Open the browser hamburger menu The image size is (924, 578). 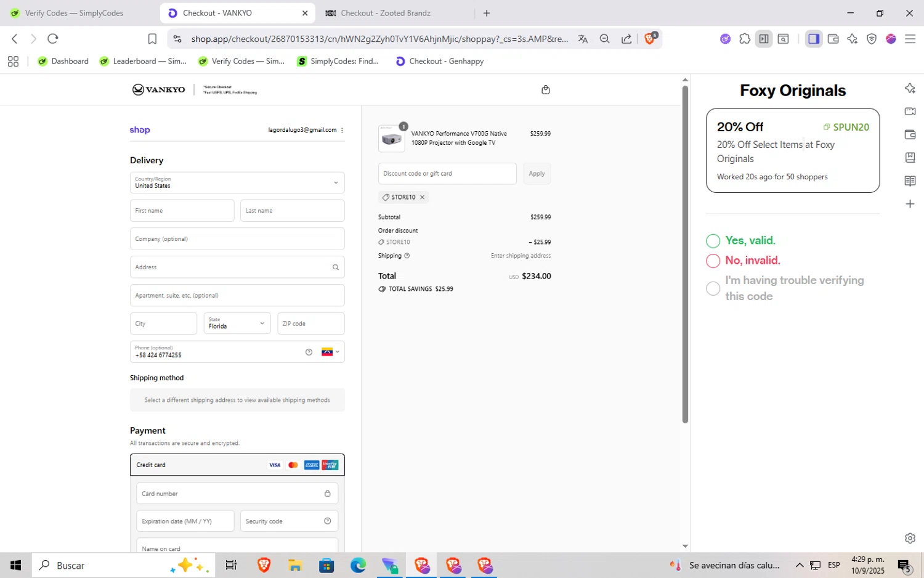pyautogui.click(x=910, y=39)
